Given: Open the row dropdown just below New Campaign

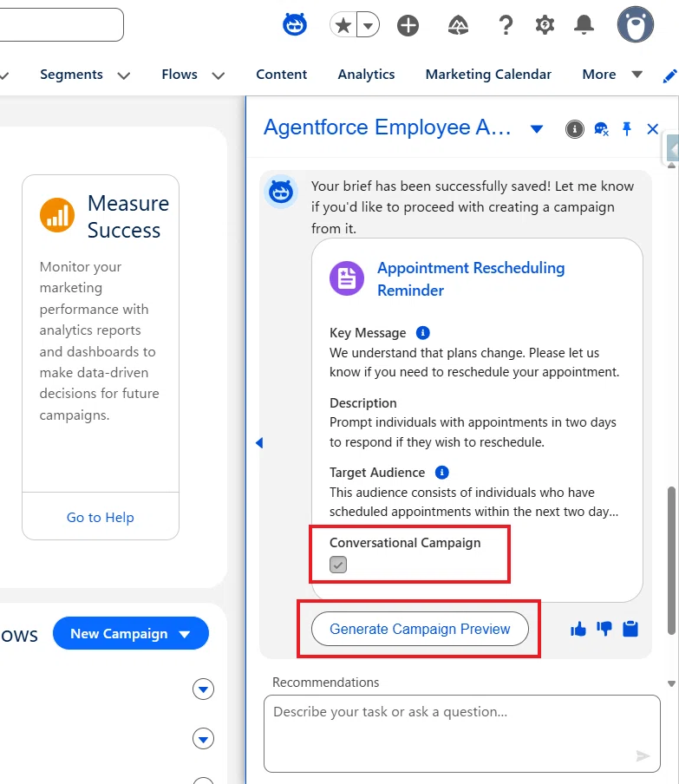Looking at the screenshot, I should point(203,689).
